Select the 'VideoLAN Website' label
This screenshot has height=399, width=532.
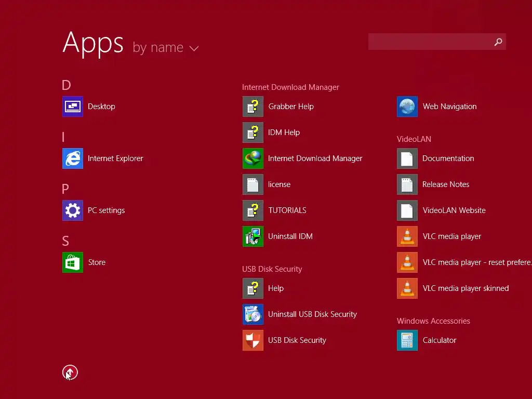454,210
